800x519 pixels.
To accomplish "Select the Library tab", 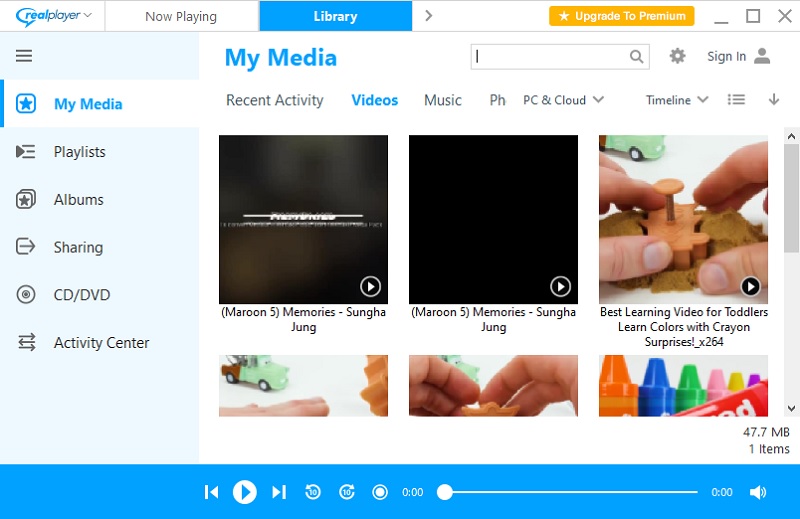I will pos(335,16).
